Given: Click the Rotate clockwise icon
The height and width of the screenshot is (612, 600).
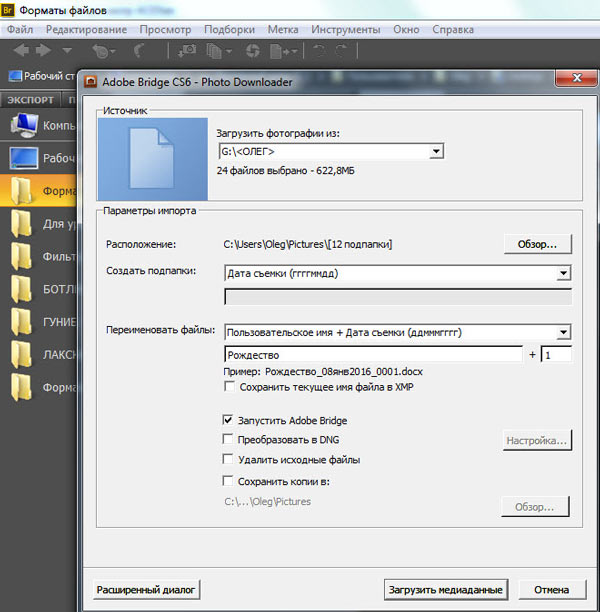Looking at the screenshot, I should tap(342, 51).
